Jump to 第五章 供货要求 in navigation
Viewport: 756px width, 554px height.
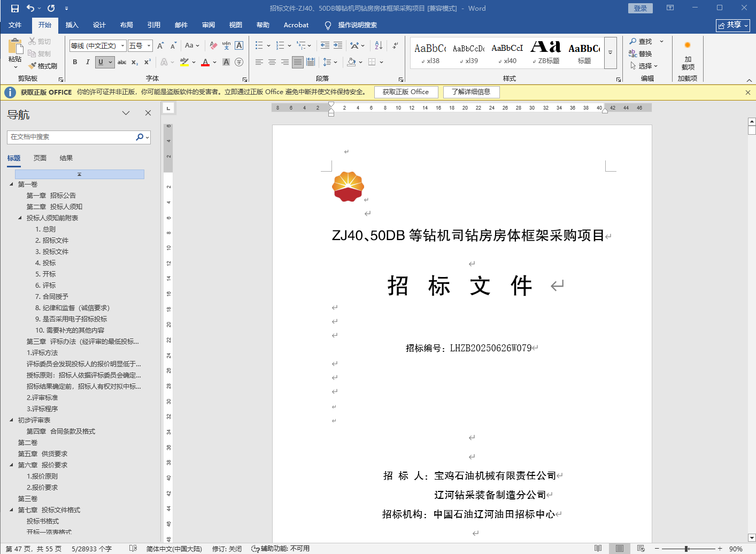click(x=43, y=453)
